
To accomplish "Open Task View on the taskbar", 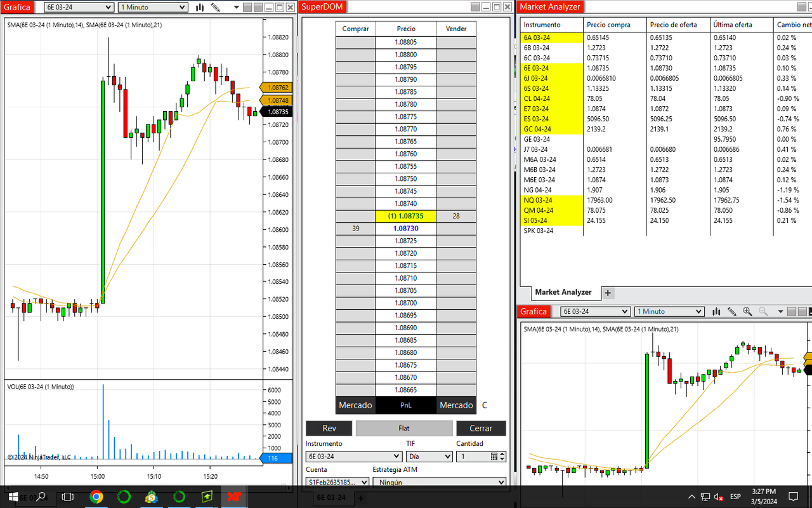I will pyautogui.click(x=68, y=496).
